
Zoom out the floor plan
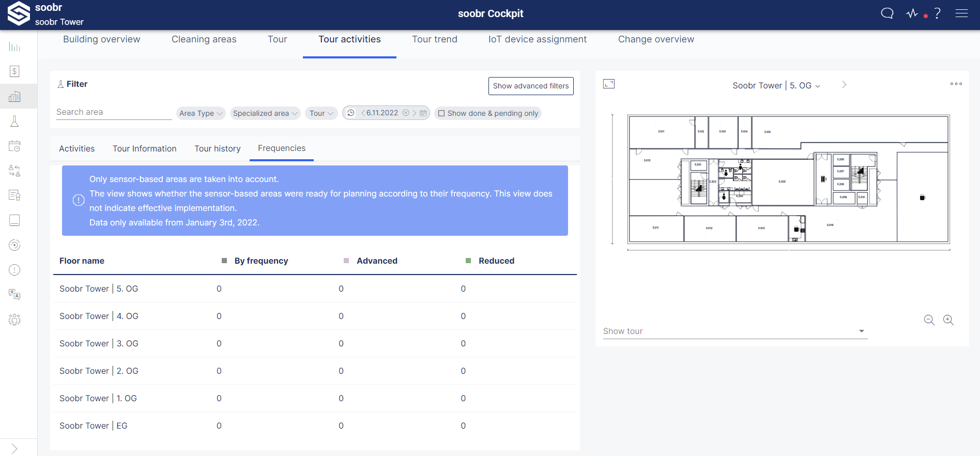[929, 320]
